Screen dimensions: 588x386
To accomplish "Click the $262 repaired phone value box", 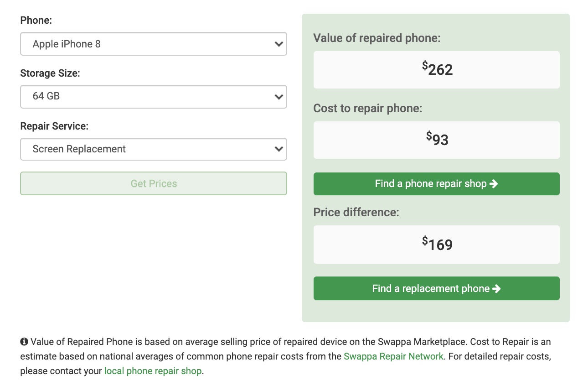I will [436, 70].
